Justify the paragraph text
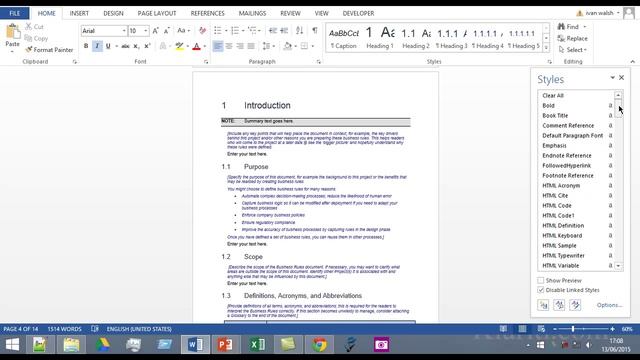The width and height of the screenshot is (640, 360). click(x=251, y=46)
